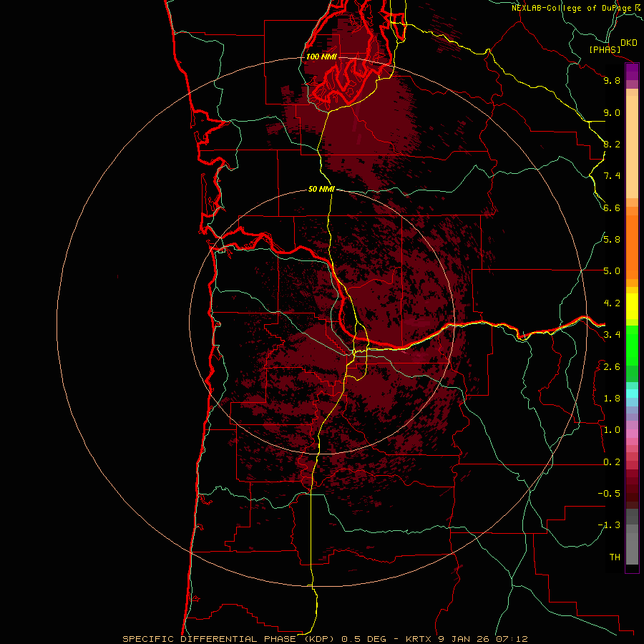The width and height of the screenshot is (644, 644).
Task: Select the 1.8 legend value
Action: [x=612, y=399]
